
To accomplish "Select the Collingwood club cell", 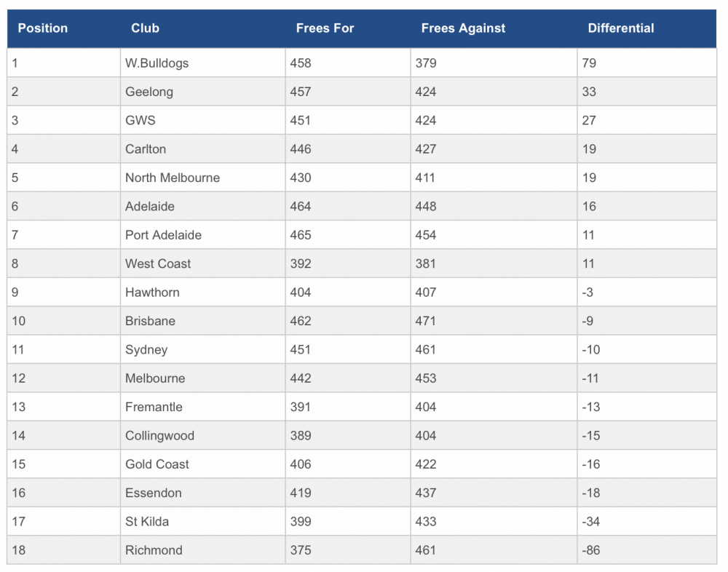I will [203, 435].
